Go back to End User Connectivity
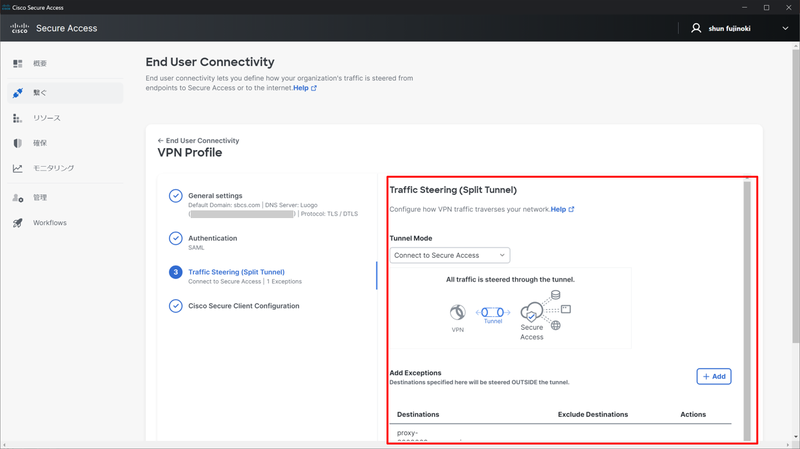This screenshot has width=800, height=449. 198,140
